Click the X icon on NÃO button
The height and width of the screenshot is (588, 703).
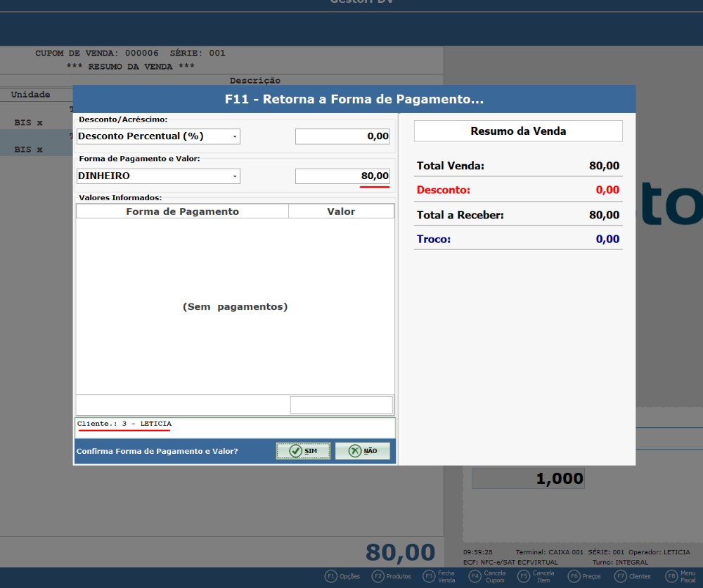(x=354, y=451)
